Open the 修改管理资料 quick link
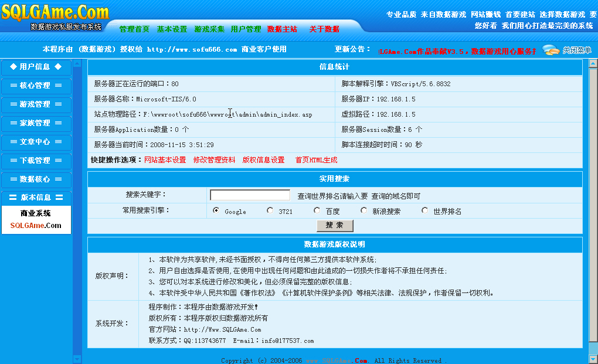This screenshot has height=364, width=598. (x=214, y=160)
